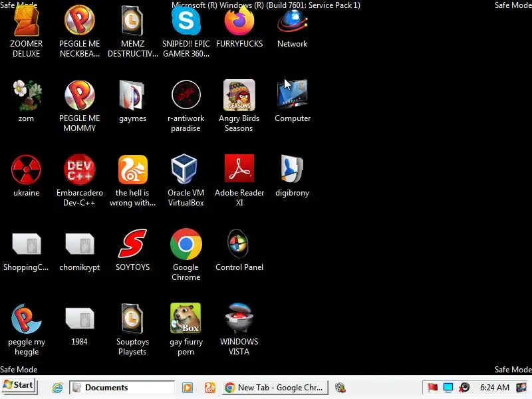Screen dimensions: 532x399
Task: Select the Angry Birds Seasons icon
Action: (x=239, y=95)
